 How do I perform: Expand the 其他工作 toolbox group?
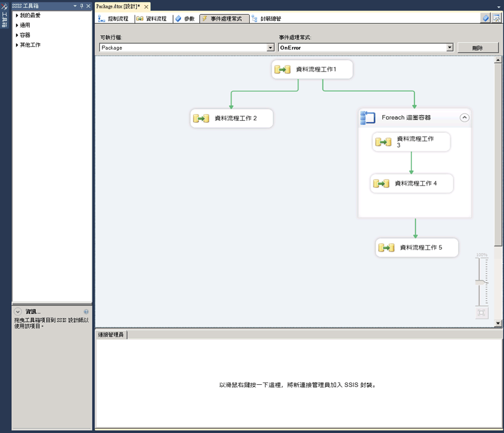tap(16, 45)
